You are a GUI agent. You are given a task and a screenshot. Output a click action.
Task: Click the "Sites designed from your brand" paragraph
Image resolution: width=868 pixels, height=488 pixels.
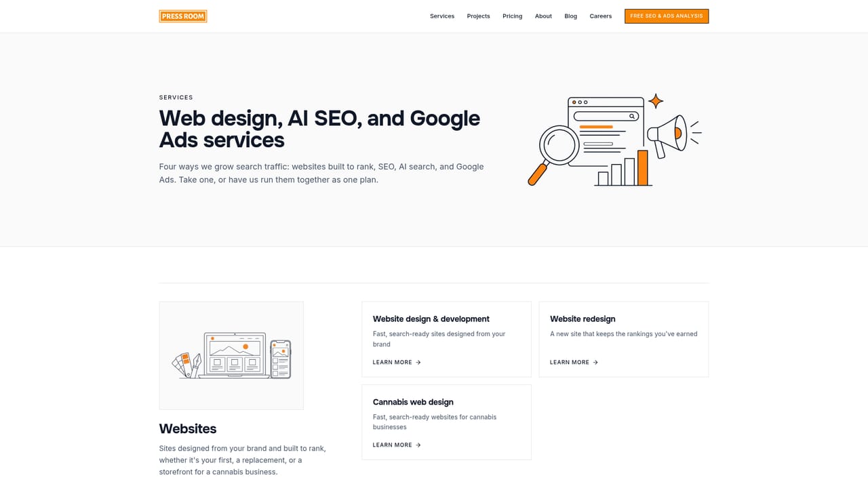(243, 460)
